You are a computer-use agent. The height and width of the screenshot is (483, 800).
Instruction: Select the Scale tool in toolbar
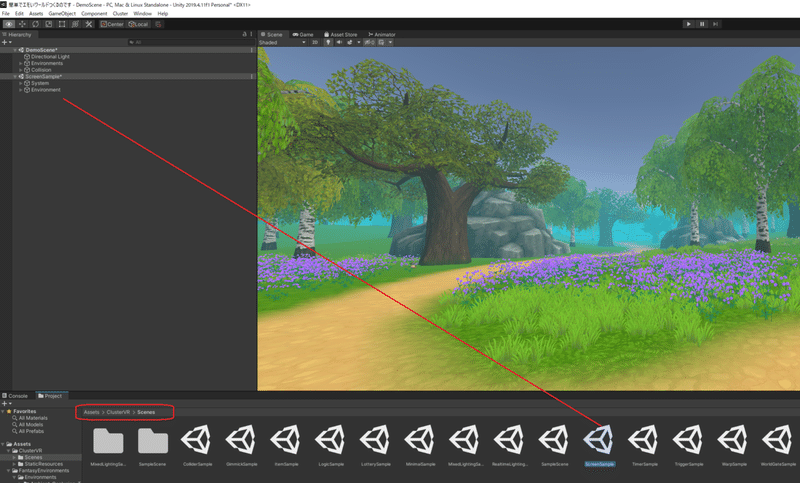coord(48,24)
